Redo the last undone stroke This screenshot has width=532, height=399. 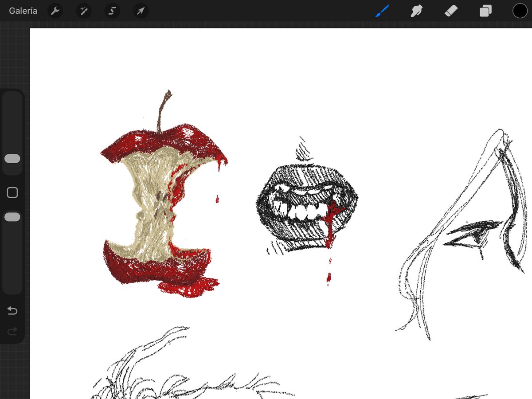tap(12, 331)
